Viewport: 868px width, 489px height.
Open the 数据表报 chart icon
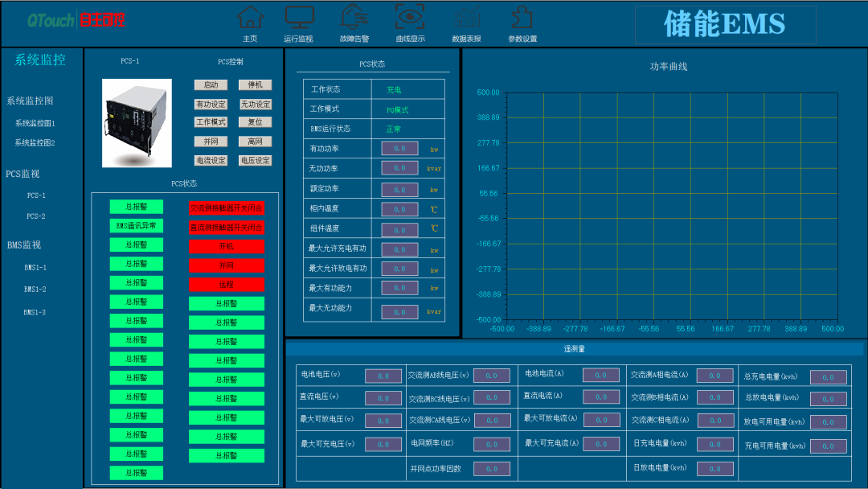point(467,17)
